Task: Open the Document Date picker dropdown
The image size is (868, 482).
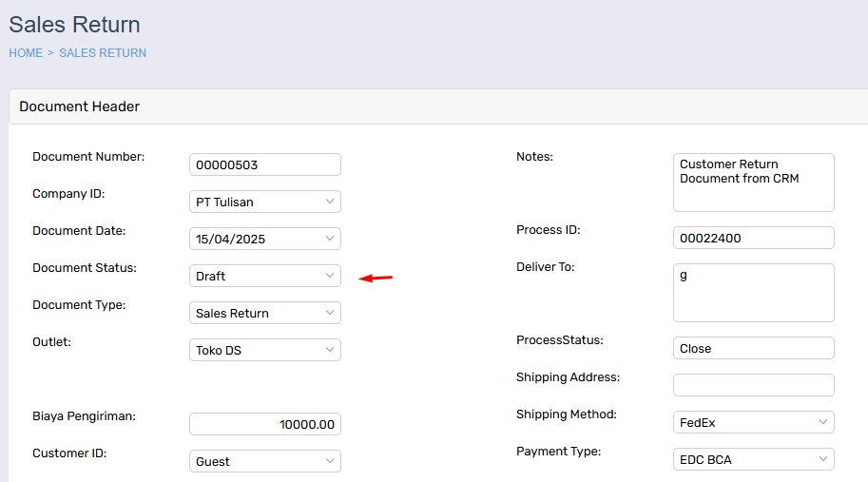Action: point(265,239)
